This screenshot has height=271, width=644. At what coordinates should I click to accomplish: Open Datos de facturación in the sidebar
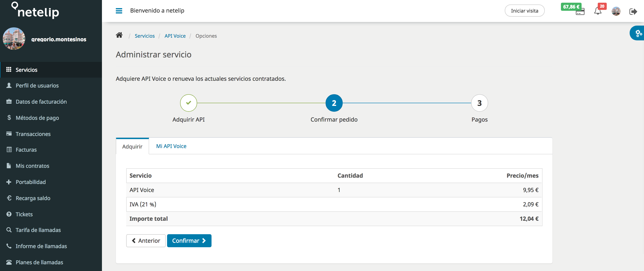click(51, 102)
